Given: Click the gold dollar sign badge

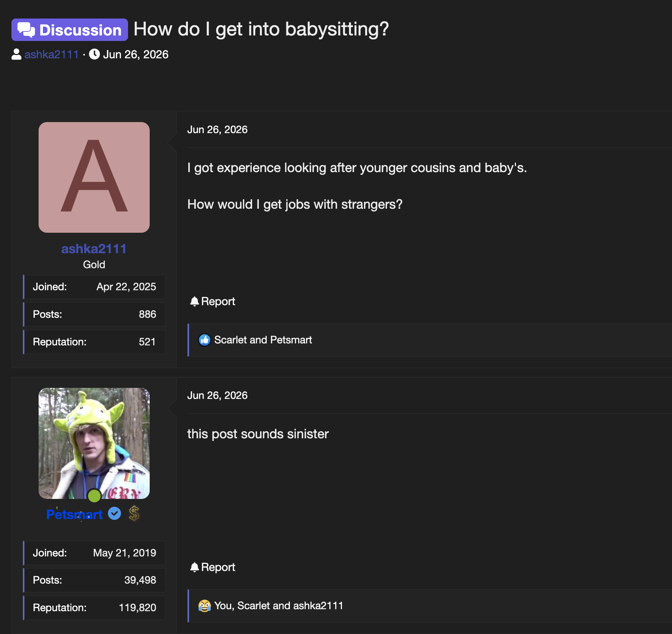Looking at the screenshot, I should click(134, 514).
